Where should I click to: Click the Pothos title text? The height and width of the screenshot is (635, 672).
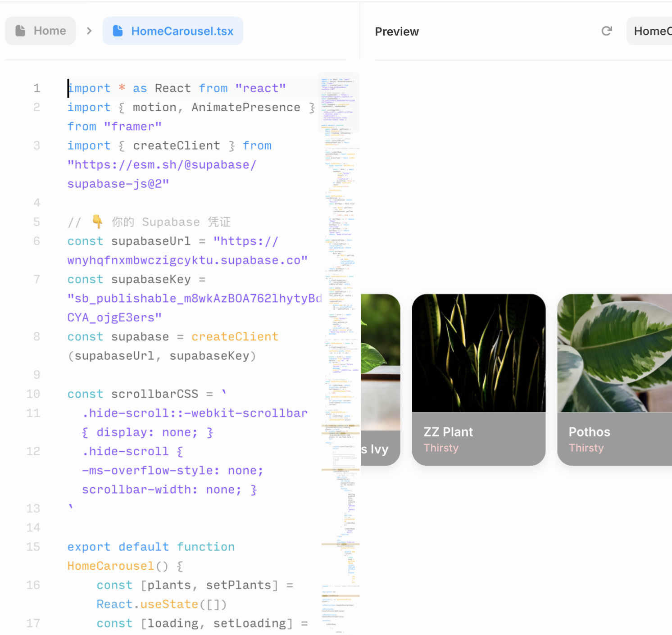589,432
